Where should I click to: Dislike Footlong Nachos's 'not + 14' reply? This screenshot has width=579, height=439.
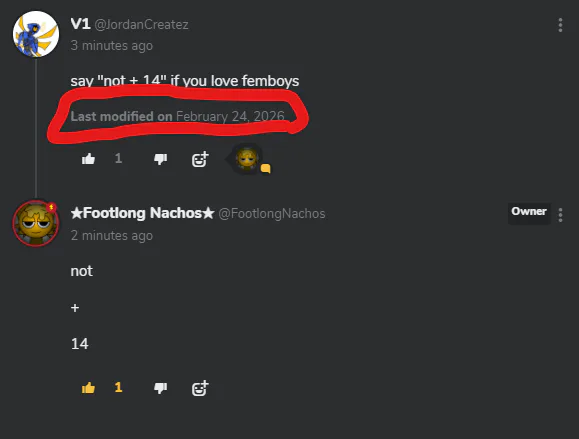(160, 388)
